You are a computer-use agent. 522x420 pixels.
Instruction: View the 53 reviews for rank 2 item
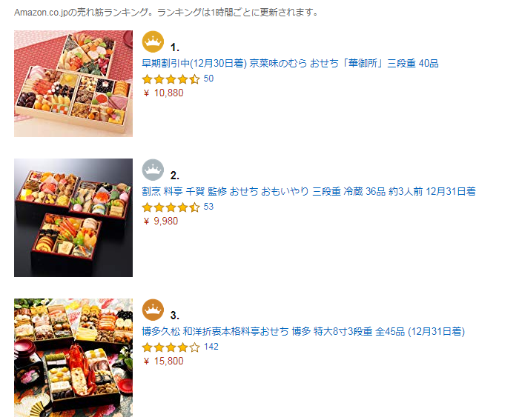pos(208,207)
